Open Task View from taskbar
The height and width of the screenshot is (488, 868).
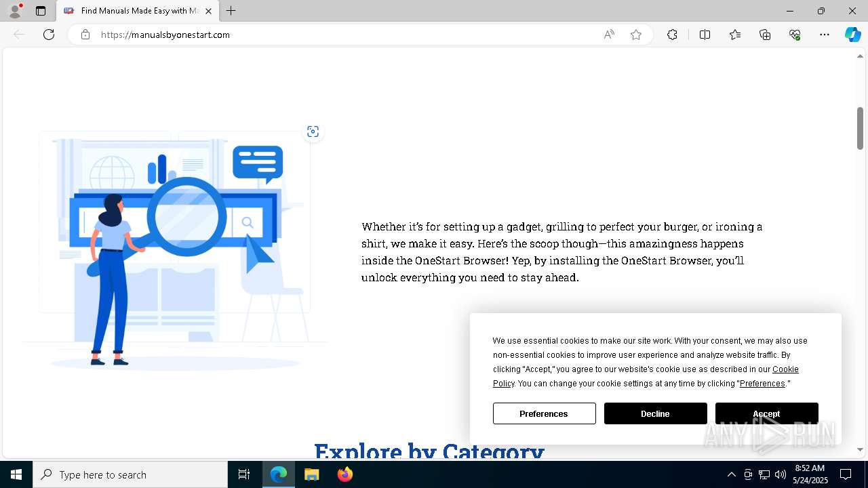[244, 474]
